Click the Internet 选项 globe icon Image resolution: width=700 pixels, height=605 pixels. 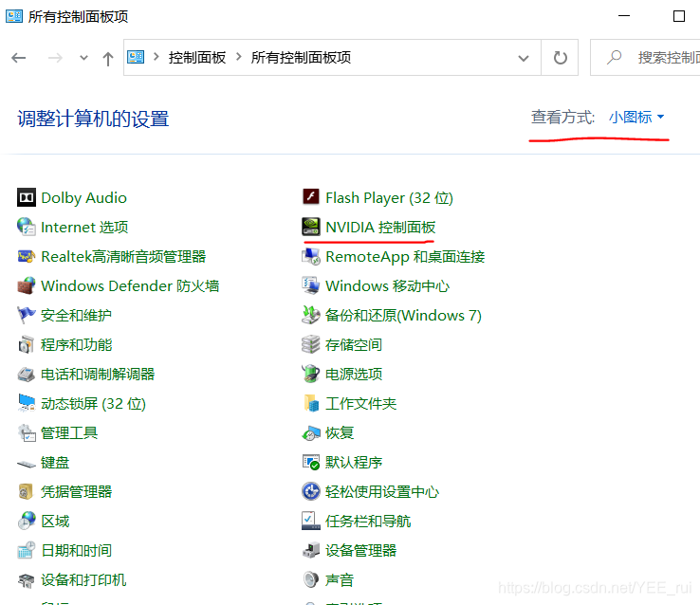click(27, 227)
